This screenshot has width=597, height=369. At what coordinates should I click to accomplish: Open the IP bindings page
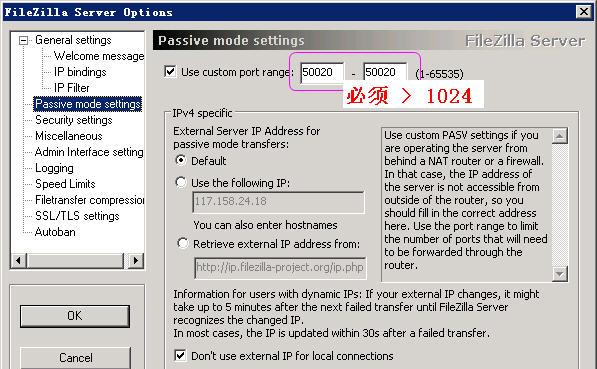(80, 72)
